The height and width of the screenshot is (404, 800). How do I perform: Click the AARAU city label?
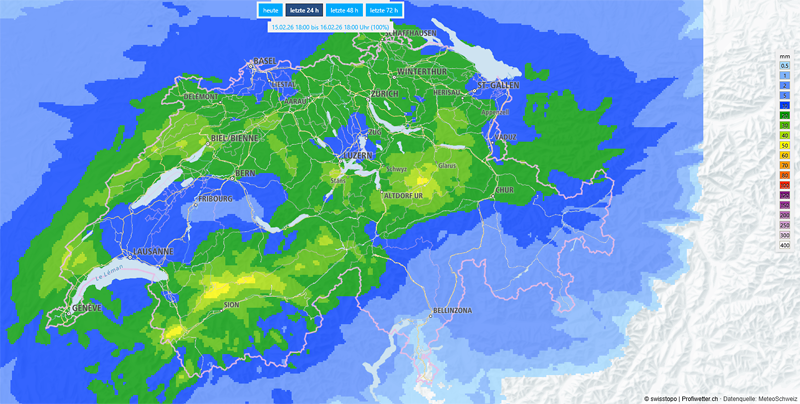pos(296,102)
